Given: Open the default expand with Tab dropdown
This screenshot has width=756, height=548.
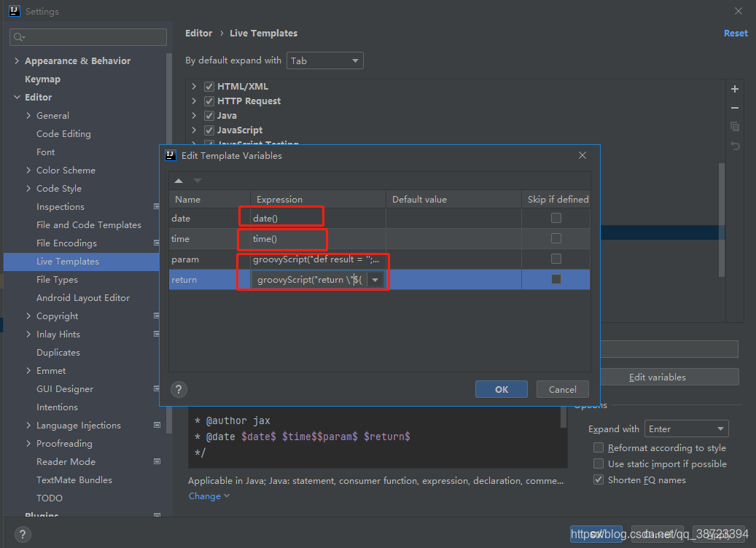Looking at the screenshot, I should click(x=325, y=60).
